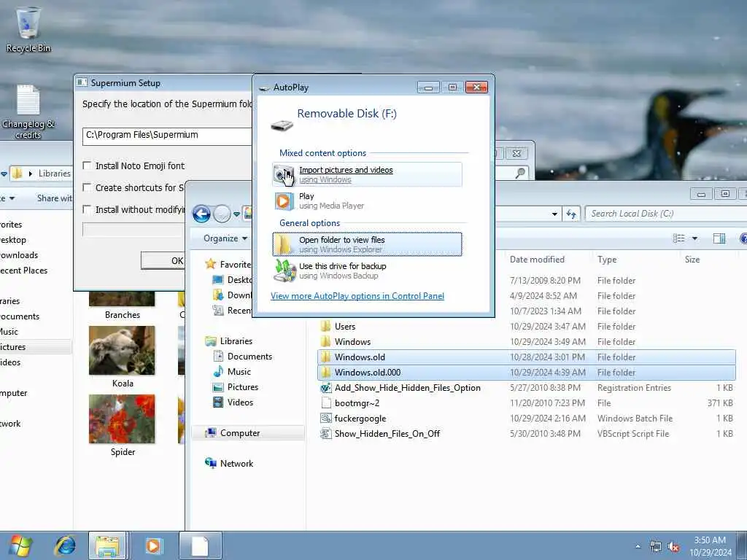Viewport: 747px width, 560px height.
Task: Check Install Noto Emoji font
Action: coord(87,166)
